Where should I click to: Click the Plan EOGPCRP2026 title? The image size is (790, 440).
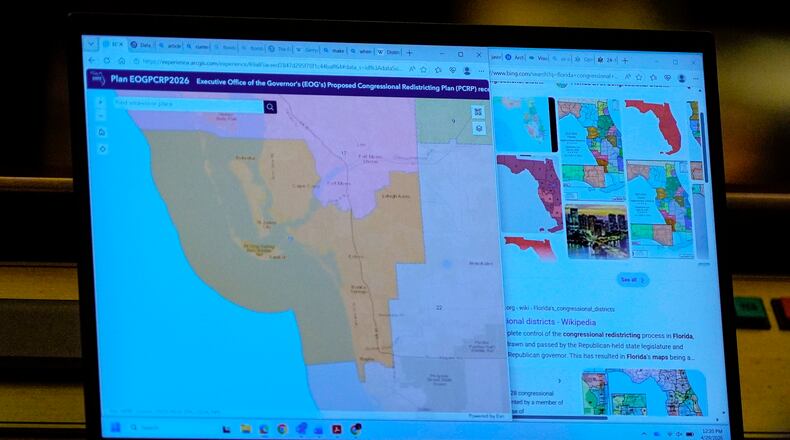point(150,79)
